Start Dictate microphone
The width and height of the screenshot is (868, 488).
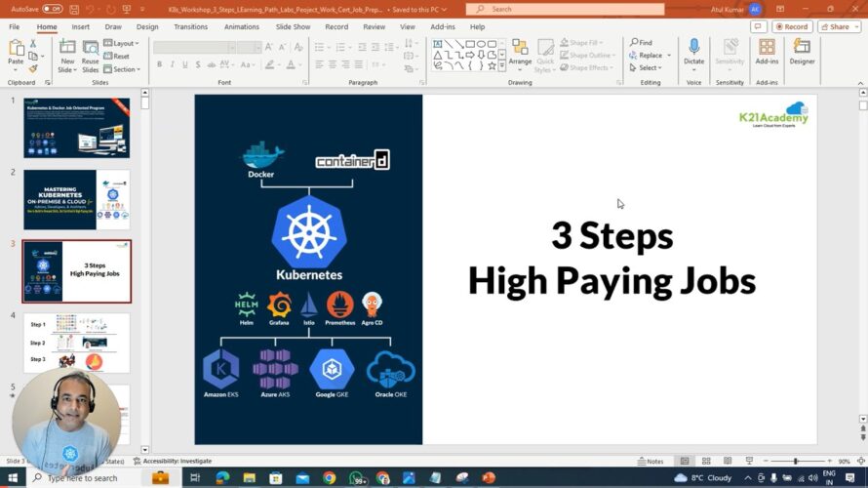[693, 53]
